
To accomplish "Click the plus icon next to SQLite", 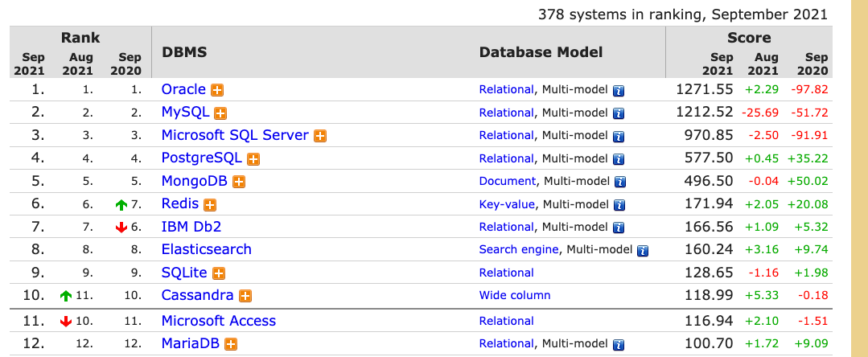I will [218, 273].
